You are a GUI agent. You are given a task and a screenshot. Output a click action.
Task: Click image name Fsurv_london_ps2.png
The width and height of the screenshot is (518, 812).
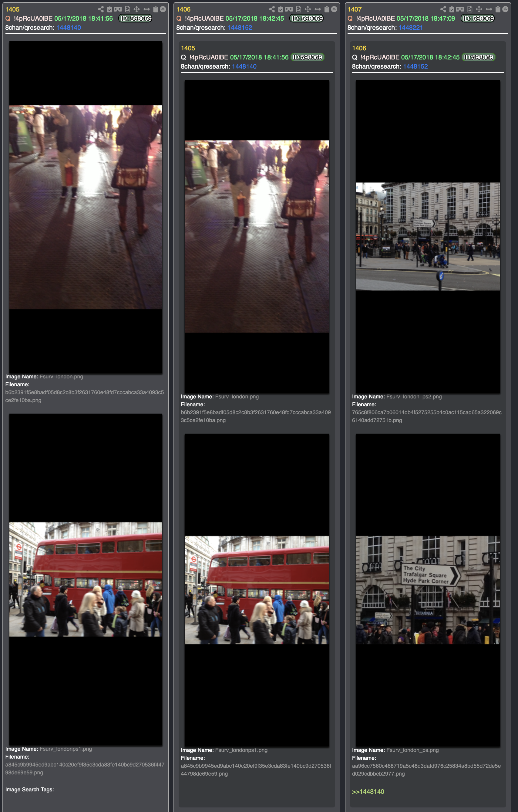point(414,397)
